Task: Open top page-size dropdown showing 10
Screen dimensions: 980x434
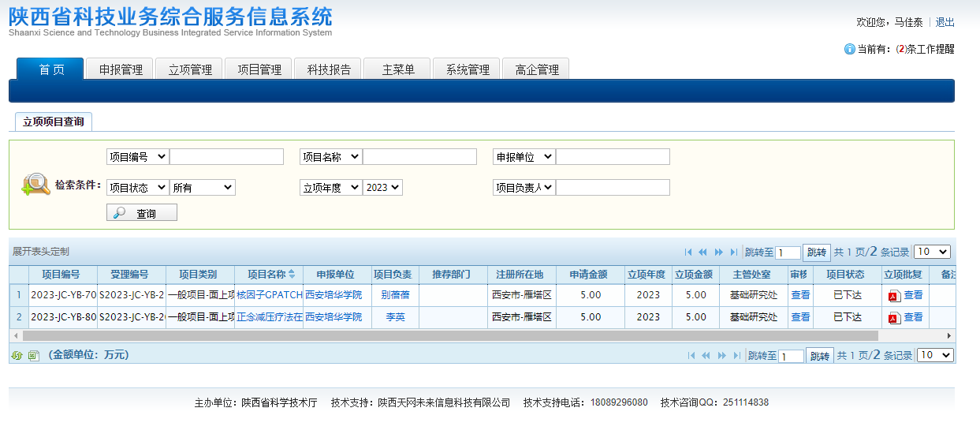Action: [932, 252]
